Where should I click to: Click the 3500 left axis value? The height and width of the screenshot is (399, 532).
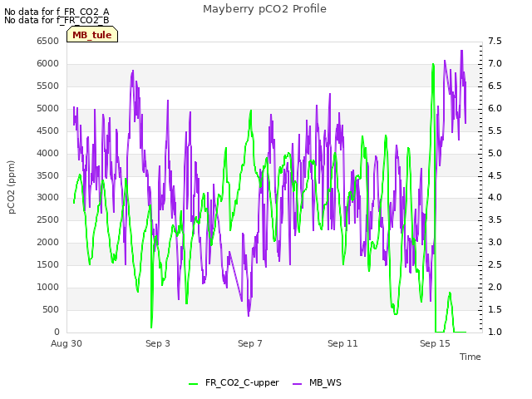48,175
